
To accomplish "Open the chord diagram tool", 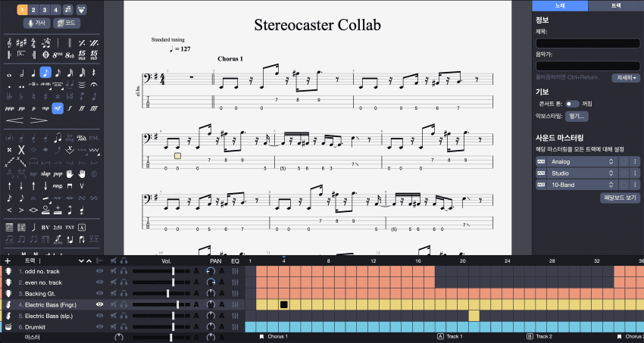I will 9,227.
